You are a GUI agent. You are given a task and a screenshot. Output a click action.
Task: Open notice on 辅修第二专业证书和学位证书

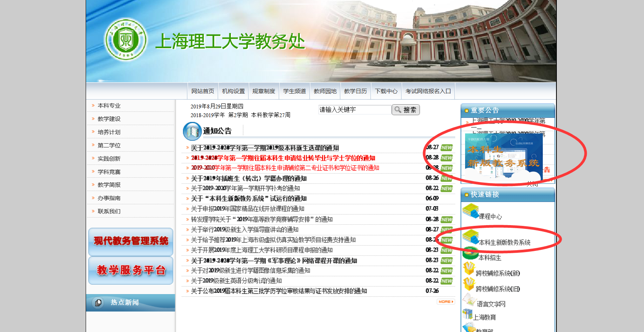point(285,168)
